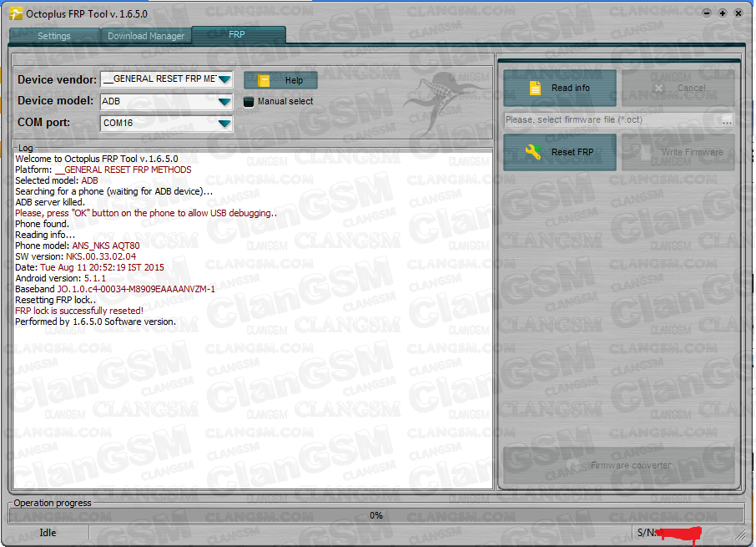
Task: Click the Operation progress bar
Action: (376, 515)
